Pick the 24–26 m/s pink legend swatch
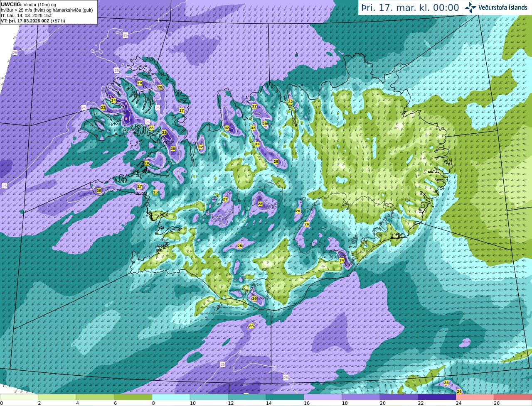The width and height of the screenshot is (532, 406). [475, 397]
